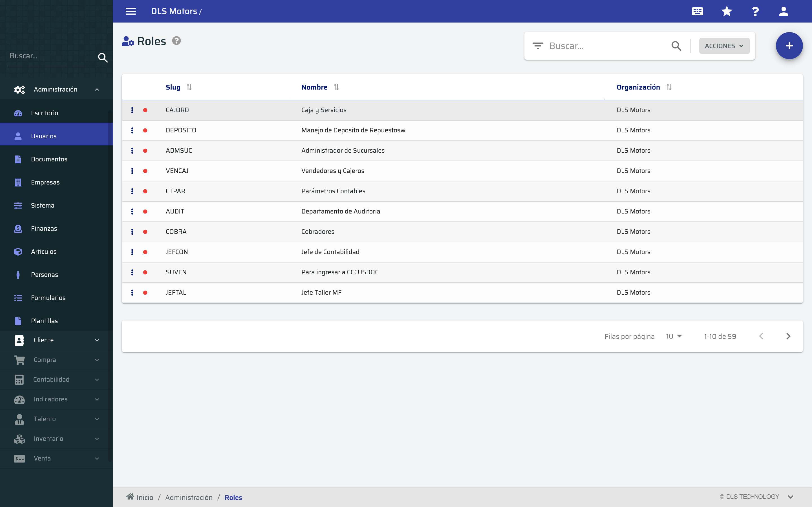Select Finanzas in the sidebar

tap(44, 228)
